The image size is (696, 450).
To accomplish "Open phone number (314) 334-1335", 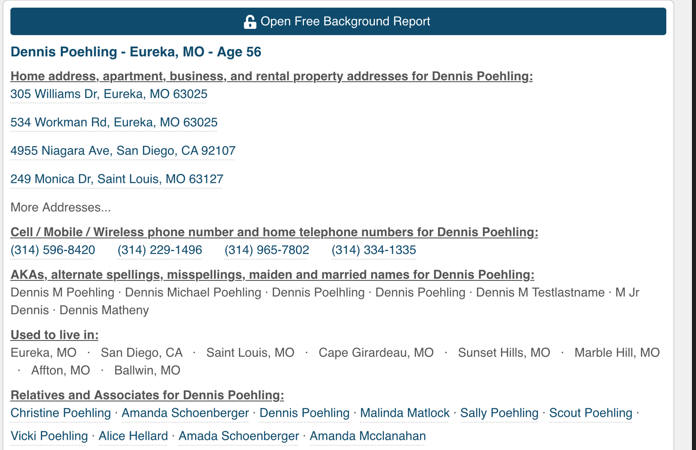I will click(374, 250).
